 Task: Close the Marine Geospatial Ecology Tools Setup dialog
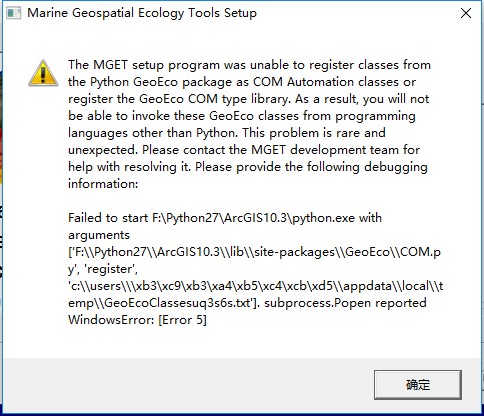(466, 13)
